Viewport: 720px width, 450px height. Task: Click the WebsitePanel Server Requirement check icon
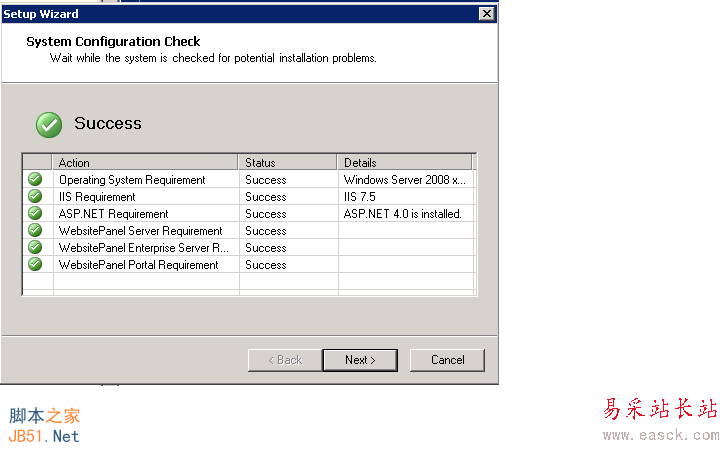[x=35, y=230]
